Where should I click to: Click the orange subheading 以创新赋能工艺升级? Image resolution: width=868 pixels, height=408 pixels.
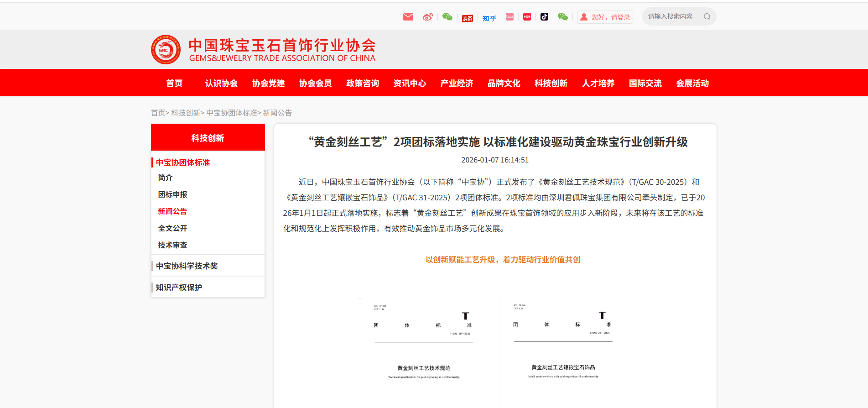tap(503, 260)
